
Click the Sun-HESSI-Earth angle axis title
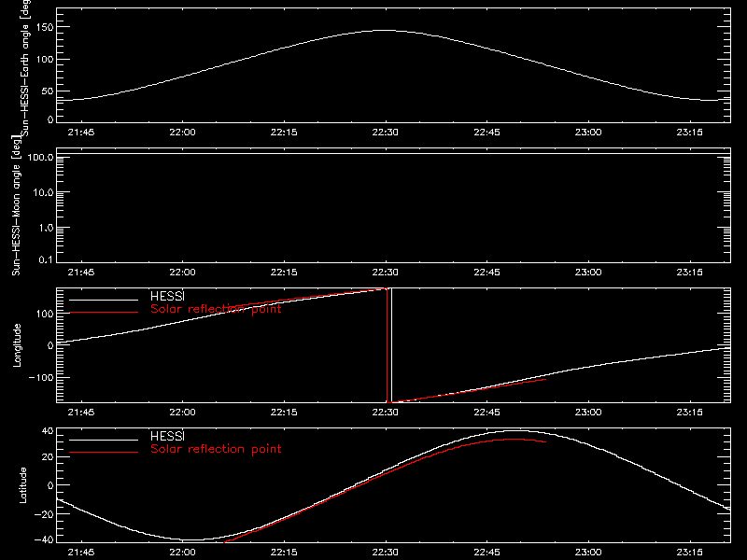click(x=25, y=68)
